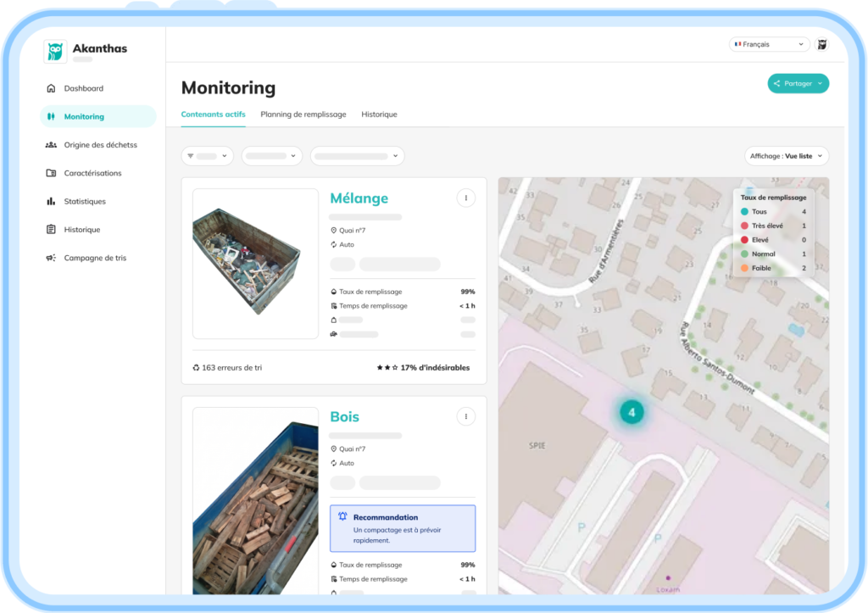Click the Origine des déchetss people icon
The height and width of the screenshot is (613, 868).
51,144
